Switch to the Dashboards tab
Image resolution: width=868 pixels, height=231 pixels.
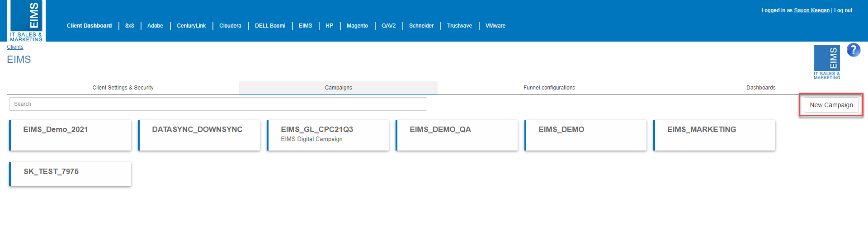point(761,88)
